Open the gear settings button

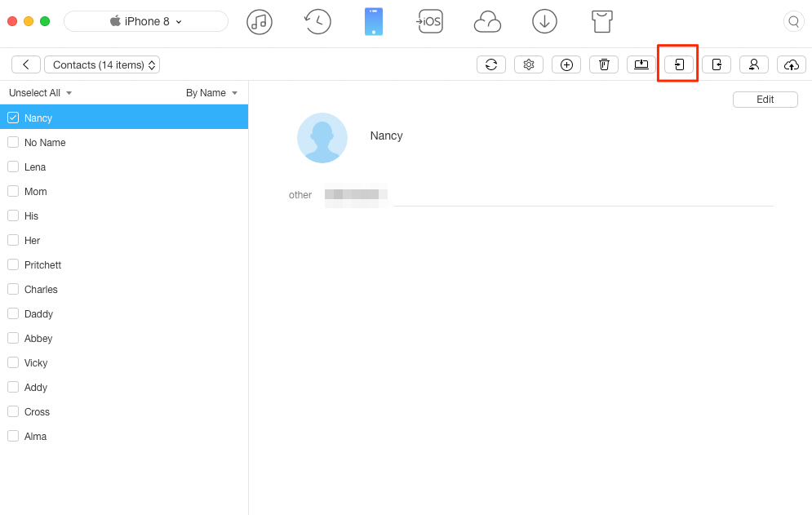[529, 64]
